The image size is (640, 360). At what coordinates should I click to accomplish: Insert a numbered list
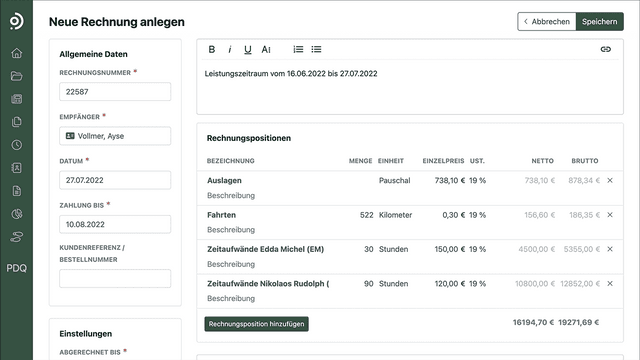pyautogui.click(x=298, y=49)
